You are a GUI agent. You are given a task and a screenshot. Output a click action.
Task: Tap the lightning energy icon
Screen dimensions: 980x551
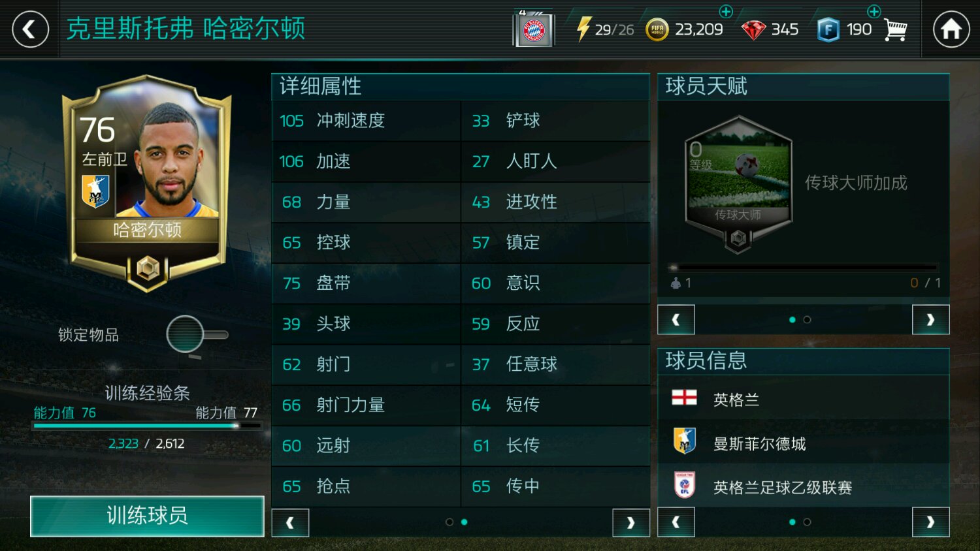click(583, 29)
